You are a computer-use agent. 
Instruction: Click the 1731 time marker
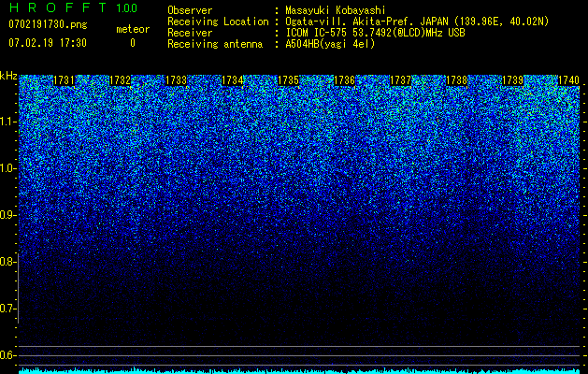point(64,80)
